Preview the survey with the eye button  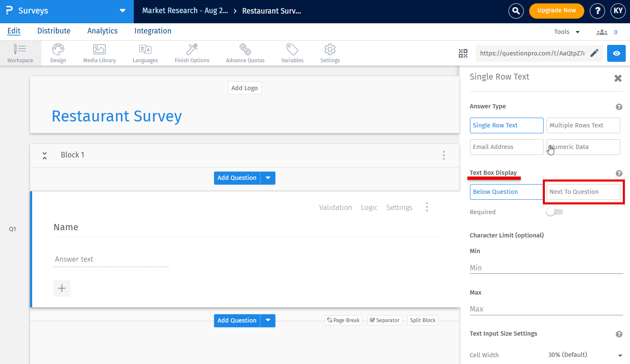coord(616,53)
